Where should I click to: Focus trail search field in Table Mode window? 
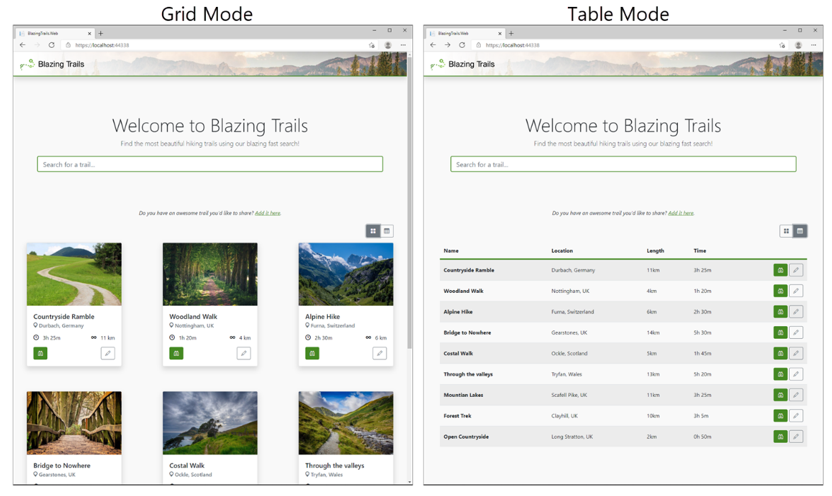[x=623, y=164]
